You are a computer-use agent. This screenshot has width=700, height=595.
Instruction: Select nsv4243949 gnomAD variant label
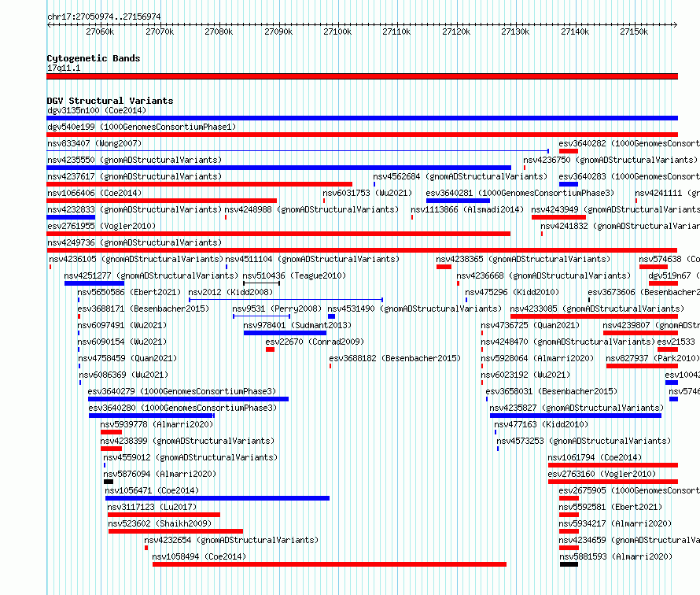coord(616,209)
